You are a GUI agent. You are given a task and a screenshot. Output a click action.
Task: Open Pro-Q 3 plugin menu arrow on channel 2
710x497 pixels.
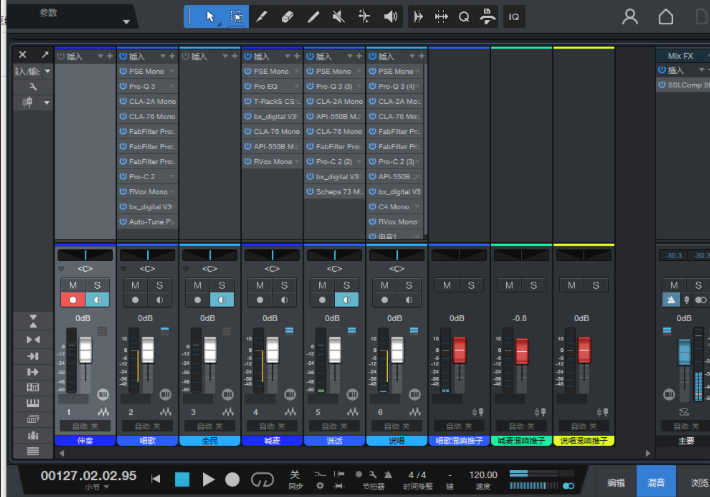pos(172,86)
